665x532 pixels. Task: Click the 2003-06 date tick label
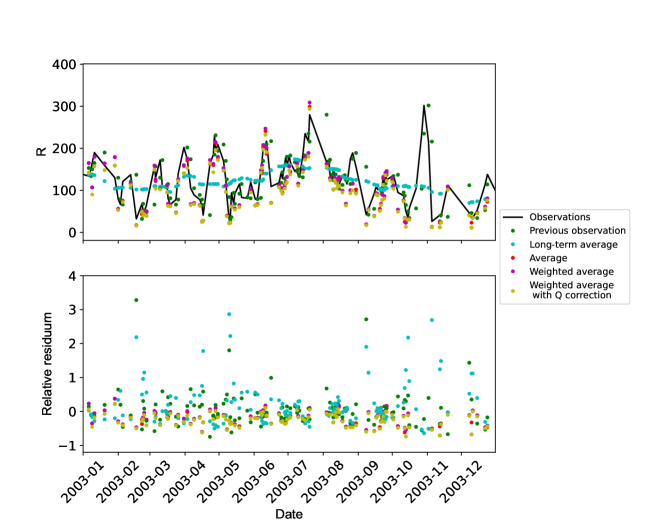[x=254, y=481]
